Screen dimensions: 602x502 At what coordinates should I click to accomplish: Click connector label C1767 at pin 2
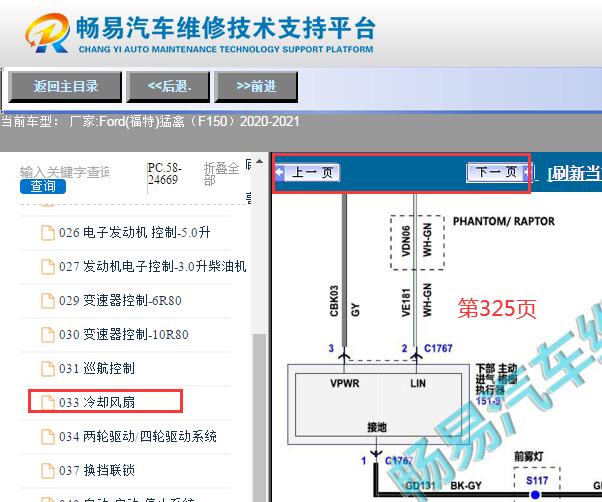tap(438, 348)
